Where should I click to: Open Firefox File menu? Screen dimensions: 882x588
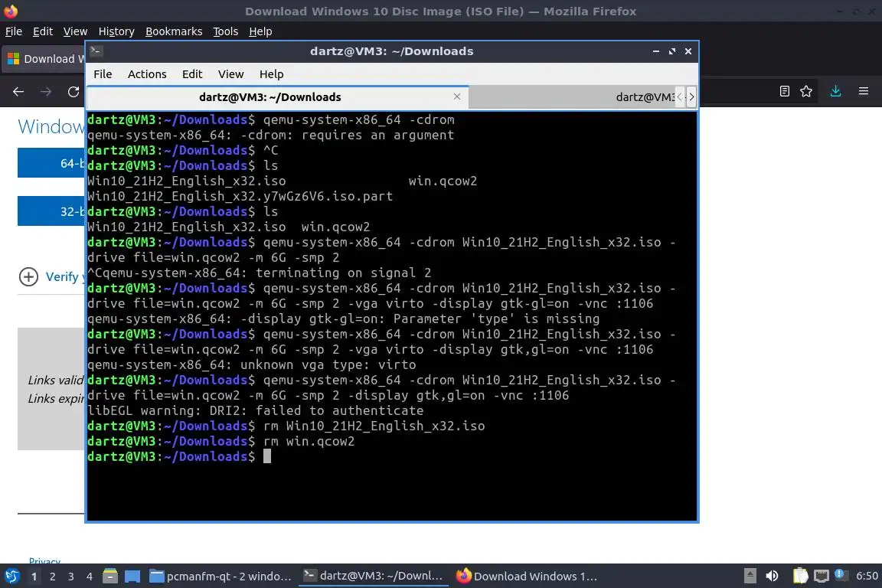(x=14, y=31)
